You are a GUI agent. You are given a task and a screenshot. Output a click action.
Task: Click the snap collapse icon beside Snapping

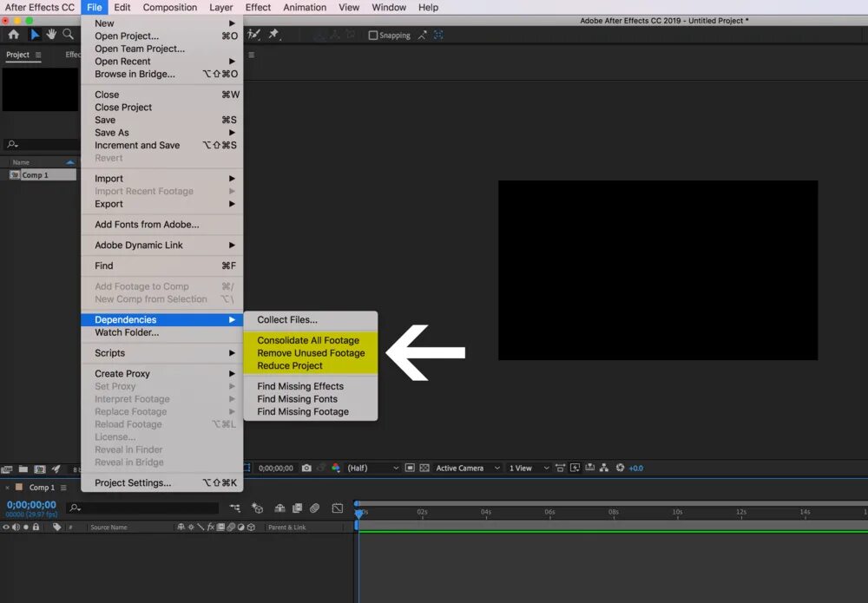[x=423, y=35]
